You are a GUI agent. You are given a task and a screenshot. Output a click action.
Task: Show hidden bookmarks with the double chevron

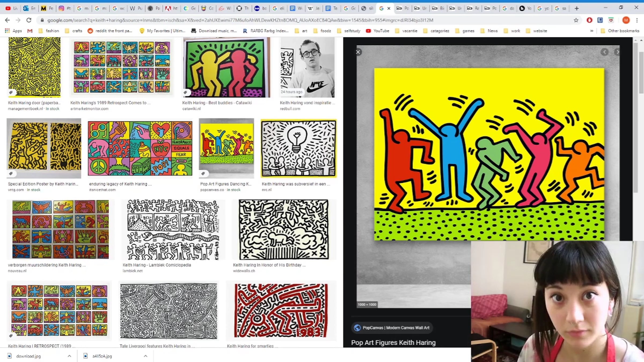point(592,31)
